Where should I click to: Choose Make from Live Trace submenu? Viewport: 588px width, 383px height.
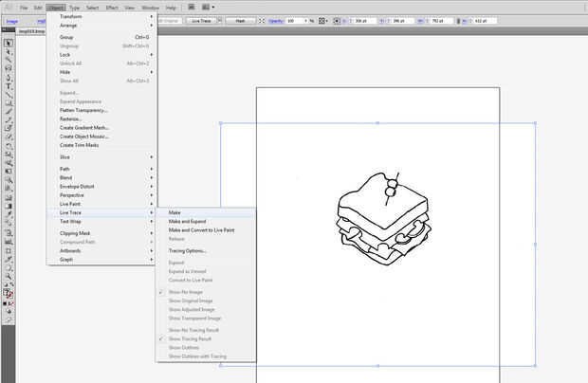pos(175,212)
